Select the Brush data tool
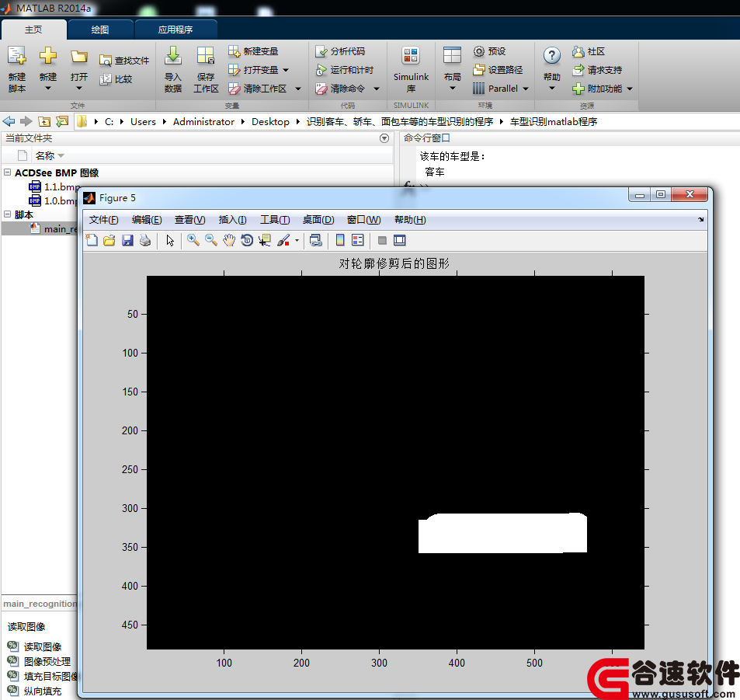This screenshot has width=740, height=700. pos(283,240)
